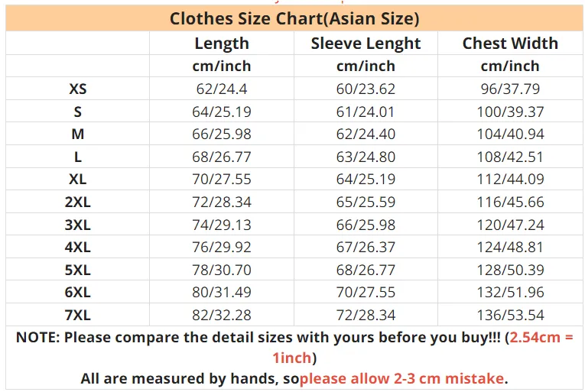Image resolution: width=585 pixels, height=392 pixels.
Task: Click the 2XL size row label
Action: (x=77, y=202)
